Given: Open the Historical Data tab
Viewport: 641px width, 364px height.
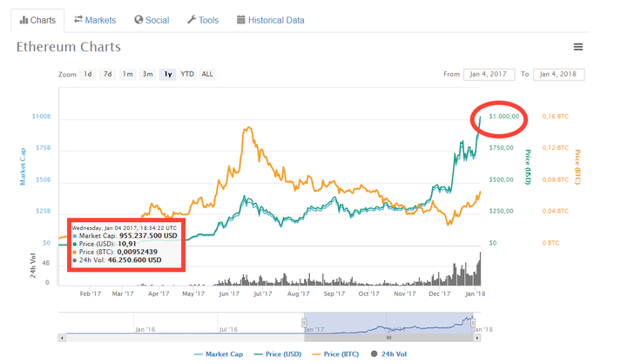Looking at the screenshot, I should pos(271,20).
